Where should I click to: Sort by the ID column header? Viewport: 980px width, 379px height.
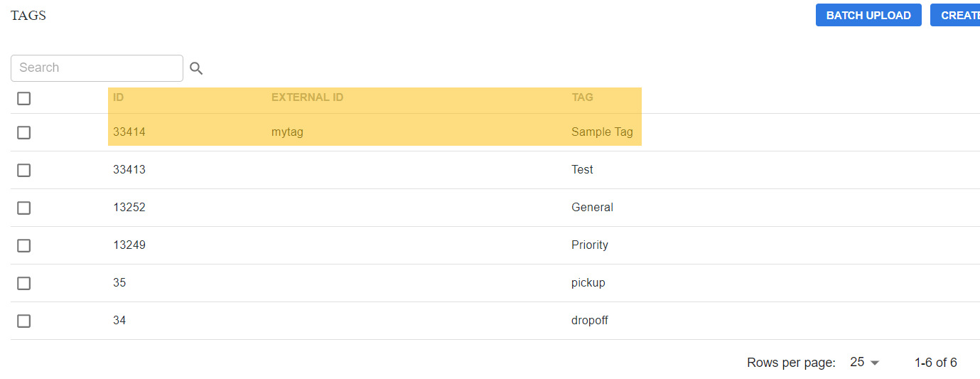pos(119,97)
